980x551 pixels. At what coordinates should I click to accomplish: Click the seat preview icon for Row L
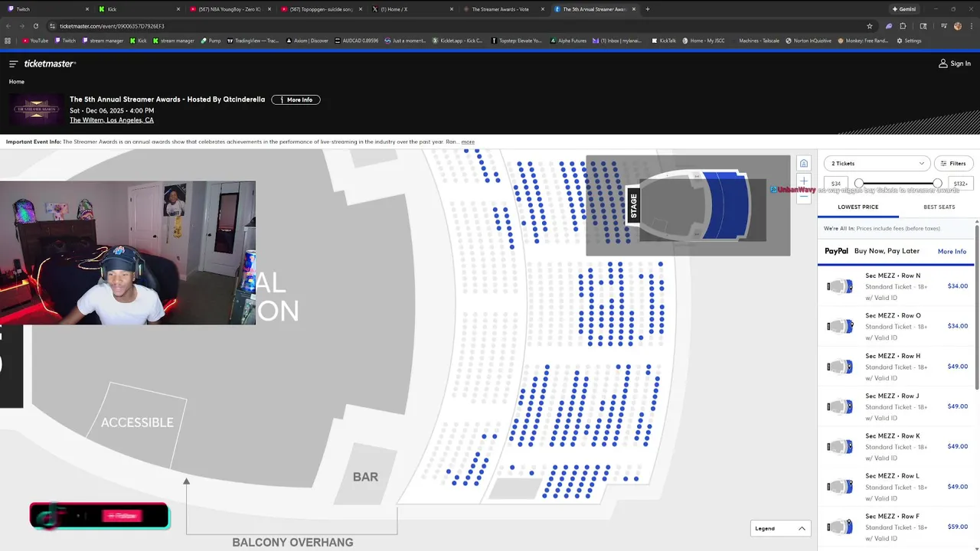click(x=840, y=487)
